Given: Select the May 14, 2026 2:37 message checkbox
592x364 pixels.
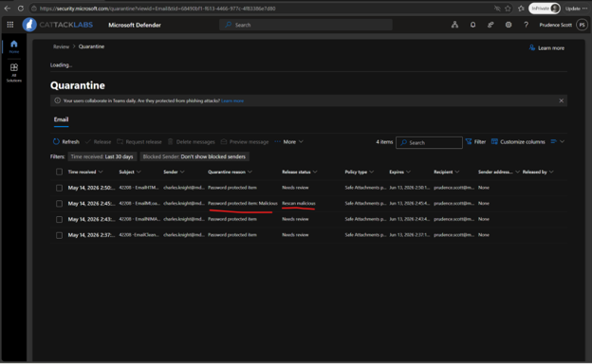Looking at the screenshot, I should (59, 235).
